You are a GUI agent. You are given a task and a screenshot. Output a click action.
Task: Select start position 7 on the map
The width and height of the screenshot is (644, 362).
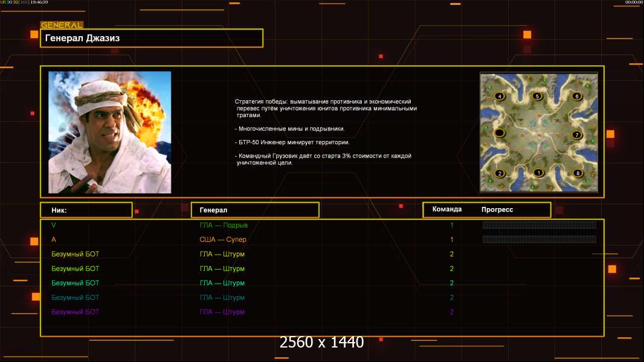click(x=576, y=135)
